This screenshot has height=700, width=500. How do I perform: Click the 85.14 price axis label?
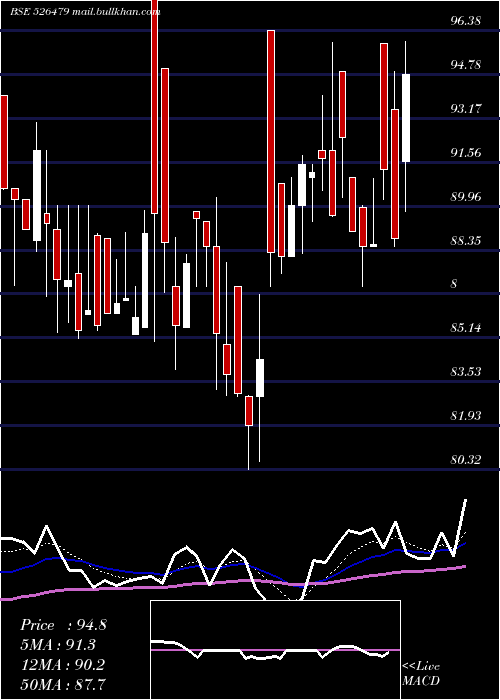tap(466, 328)
